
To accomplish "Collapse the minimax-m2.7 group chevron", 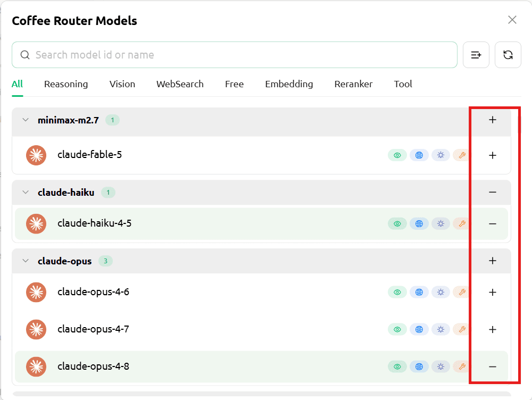I will click(x=26, y=120).
